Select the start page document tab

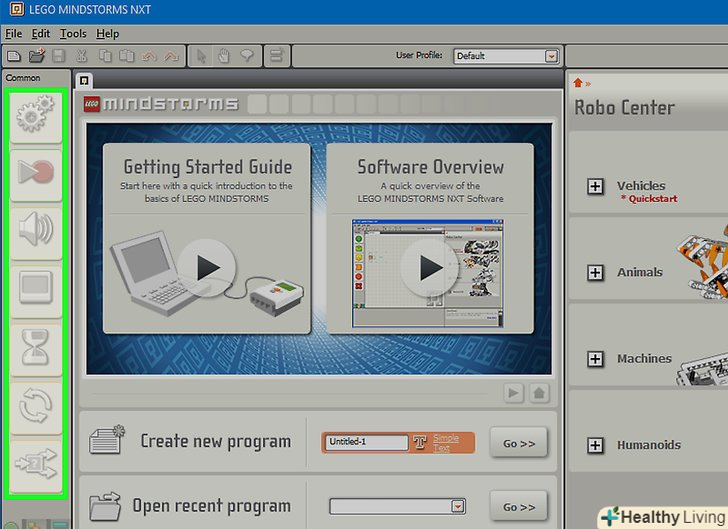pos(84,81)
